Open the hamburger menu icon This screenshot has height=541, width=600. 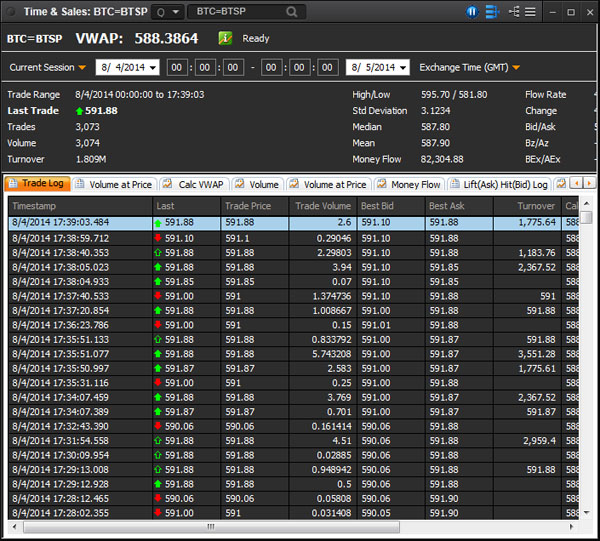[530, 12]
